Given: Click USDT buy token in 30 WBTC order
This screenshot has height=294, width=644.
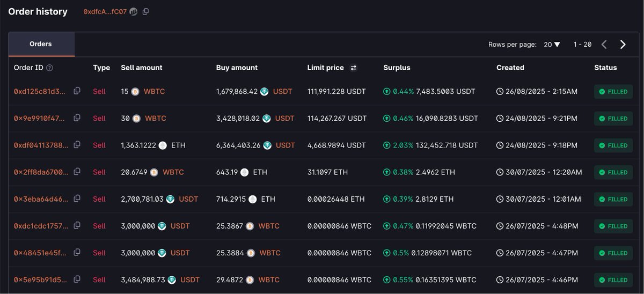Looking at the screenshot, I should tap(284, 119).
